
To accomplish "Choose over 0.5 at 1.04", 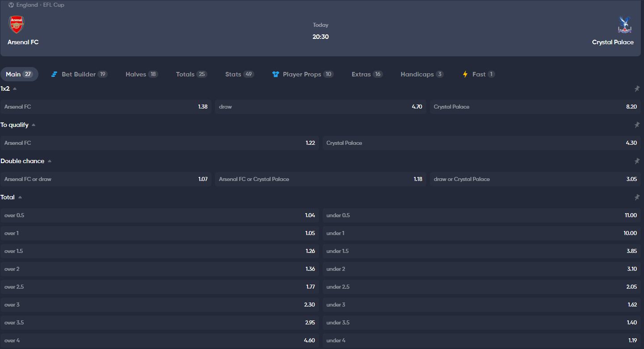I will (160, 215).
